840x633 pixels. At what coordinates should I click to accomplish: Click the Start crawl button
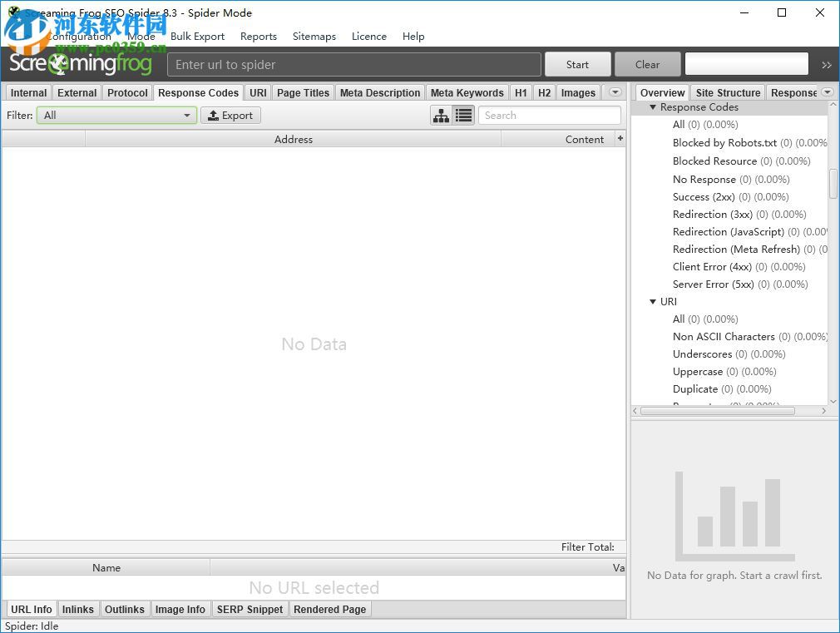point(577,64)
